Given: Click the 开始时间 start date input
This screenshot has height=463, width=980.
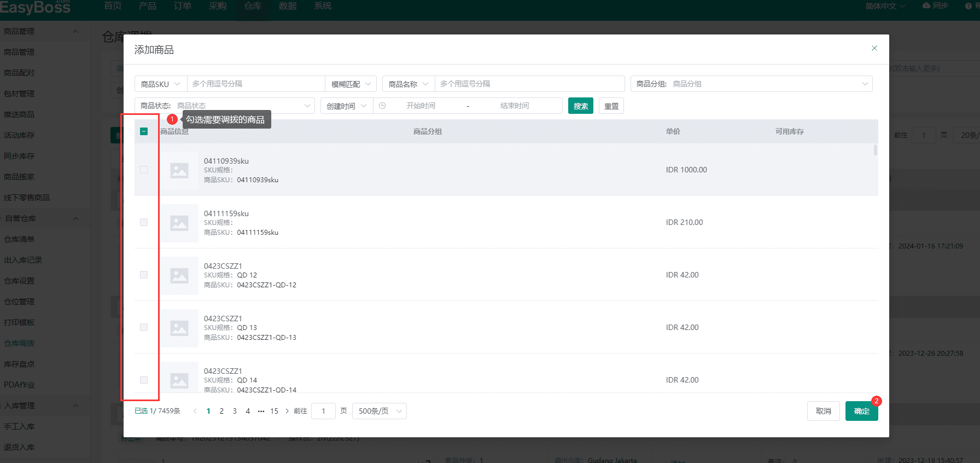Looking at the screenshot, I should point(421,106).
